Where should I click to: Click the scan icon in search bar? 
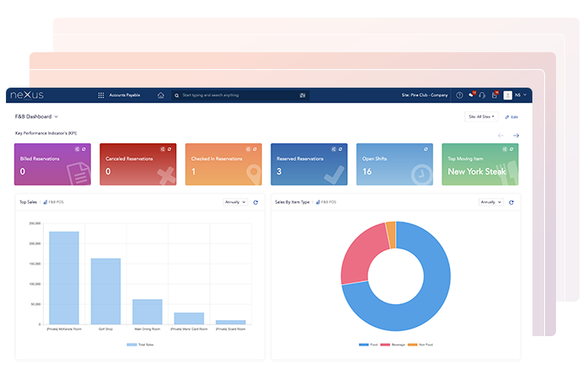302,95
